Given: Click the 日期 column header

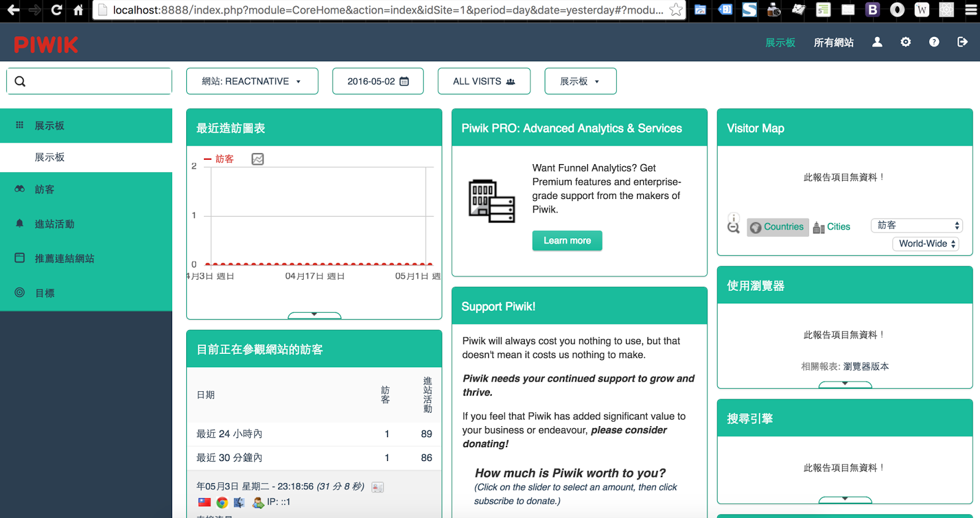Looking at the screenshot, I should (206, 395).
